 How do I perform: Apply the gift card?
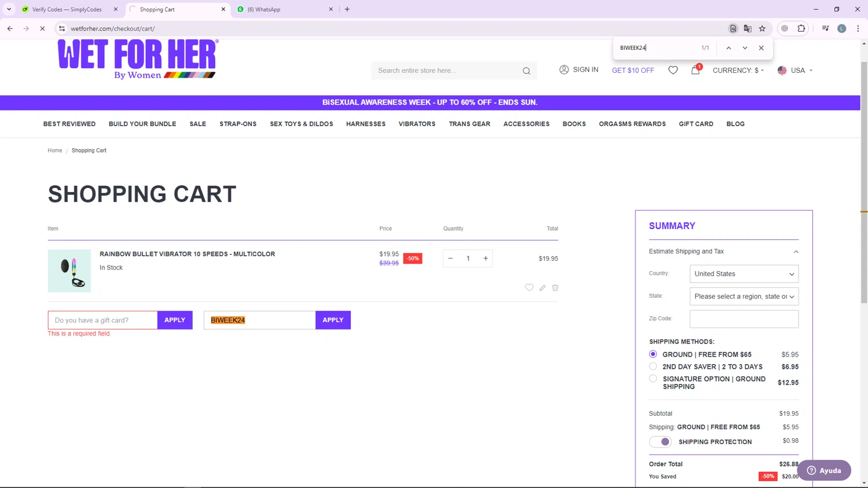pyautogui.click(x=175, y=320)
